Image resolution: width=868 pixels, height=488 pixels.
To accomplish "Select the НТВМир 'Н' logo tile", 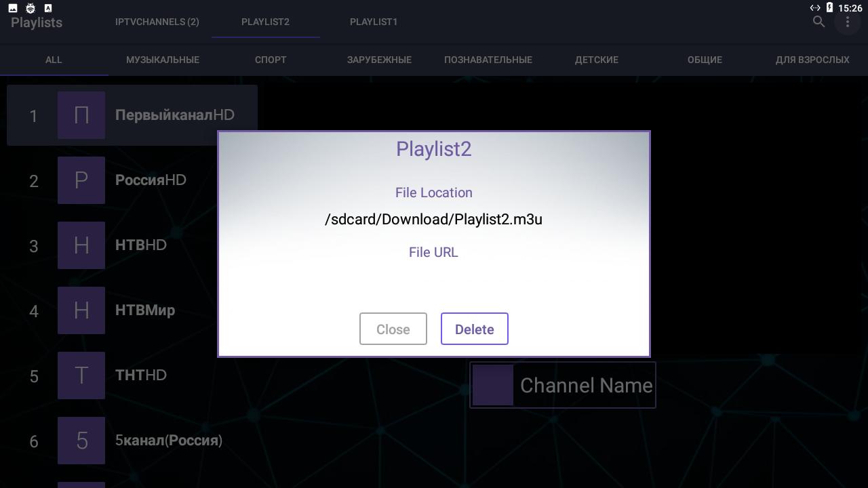I will pos(81,310).
